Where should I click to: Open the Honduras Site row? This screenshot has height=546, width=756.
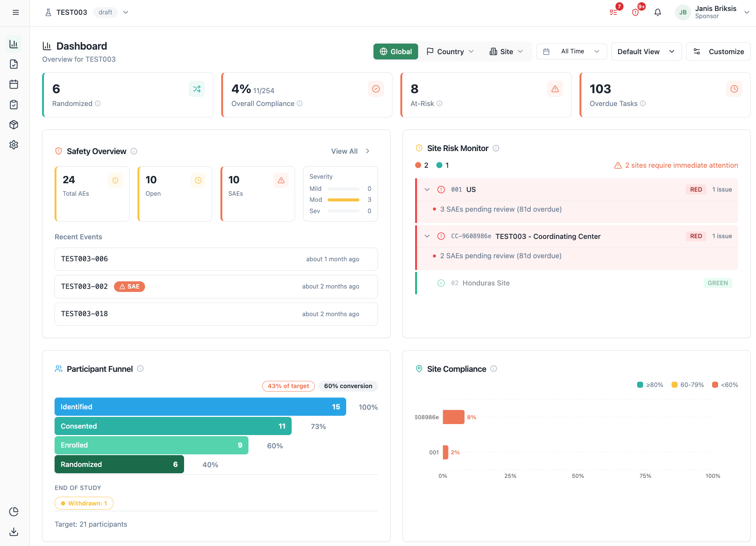click(x=577, y=283)
